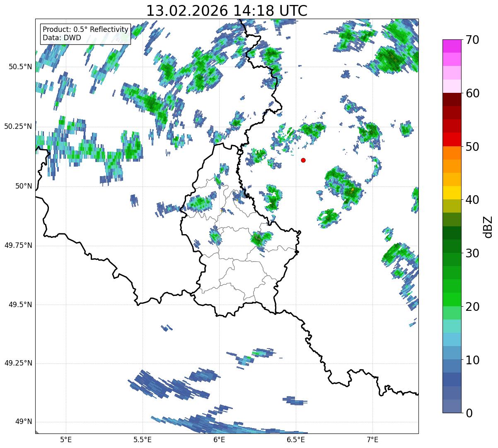This screenshot has height=448, width=498.
Task: Click the 6°E longitude label
Action: [219, 440]
